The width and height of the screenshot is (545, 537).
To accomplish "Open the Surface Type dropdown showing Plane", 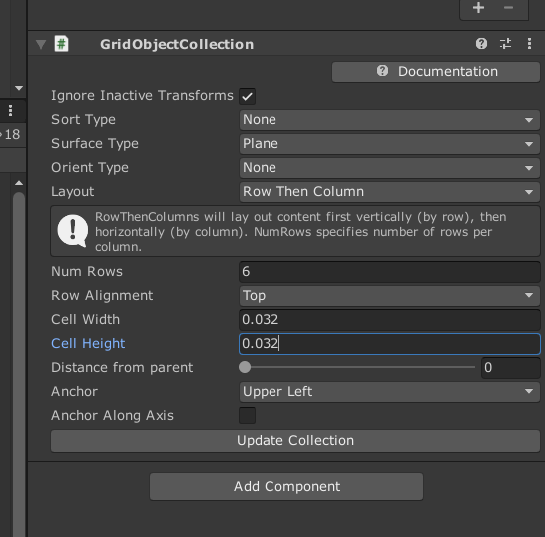I will tap(390, 144).
